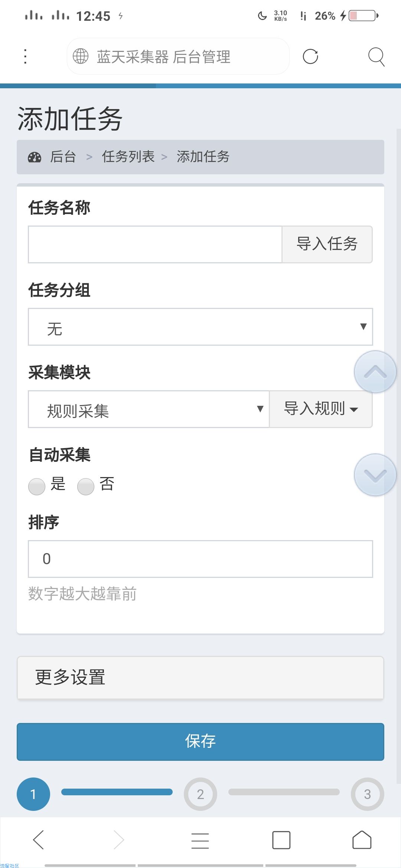
Task: Open the browser search magnifier icon
Action: coord(376,57)
